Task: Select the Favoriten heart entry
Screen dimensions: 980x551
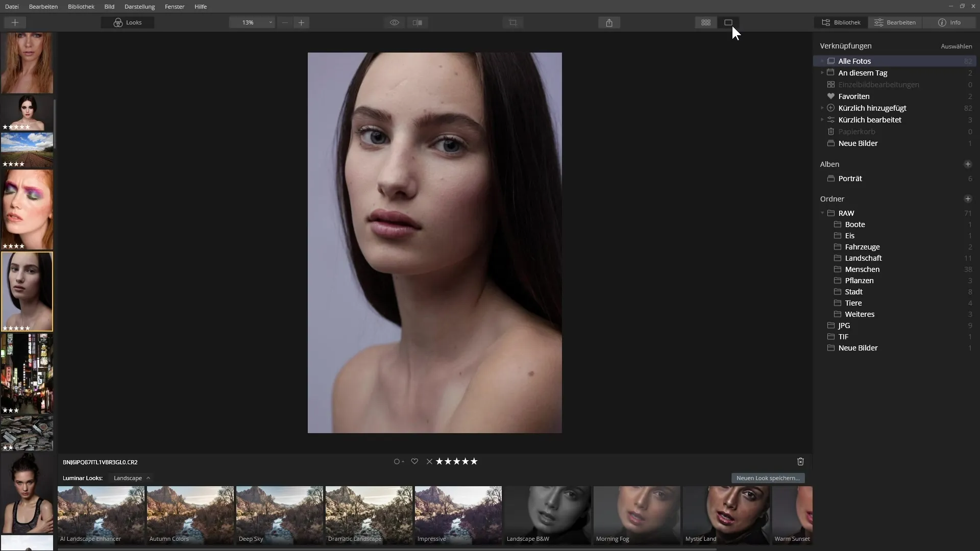Action: pyautogui.click(x=894, y=96)
